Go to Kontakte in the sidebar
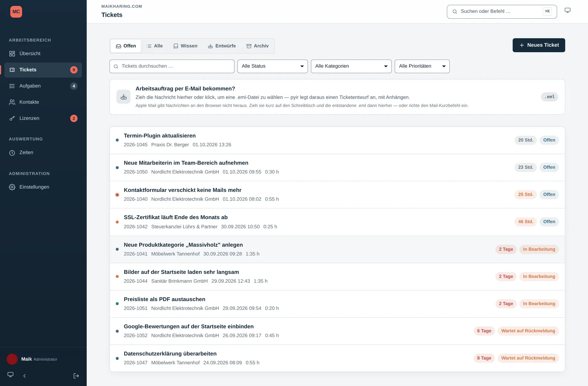Viewport: 588px width, 386px height. coord(43,102)
